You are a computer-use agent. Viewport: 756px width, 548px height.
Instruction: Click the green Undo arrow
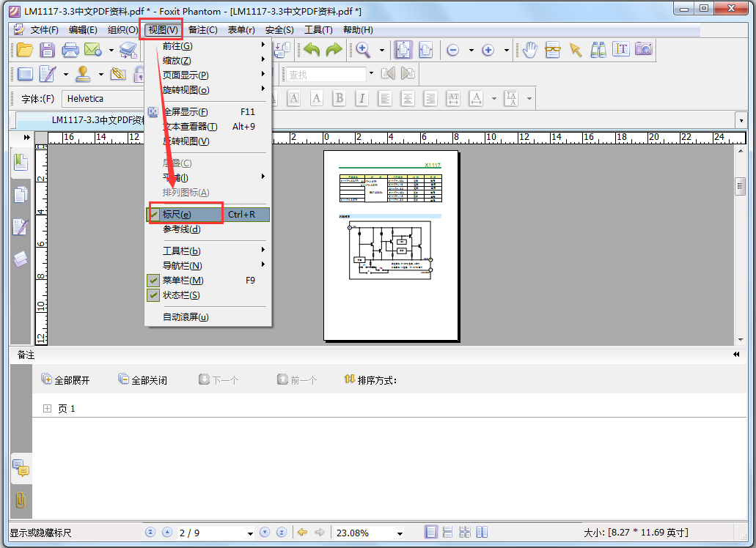[312, 50]
